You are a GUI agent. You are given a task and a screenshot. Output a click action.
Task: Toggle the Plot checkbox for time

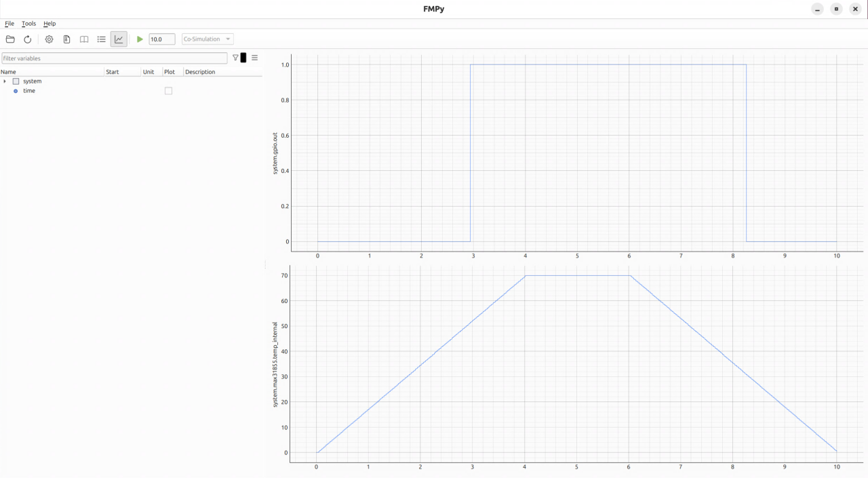169,91
